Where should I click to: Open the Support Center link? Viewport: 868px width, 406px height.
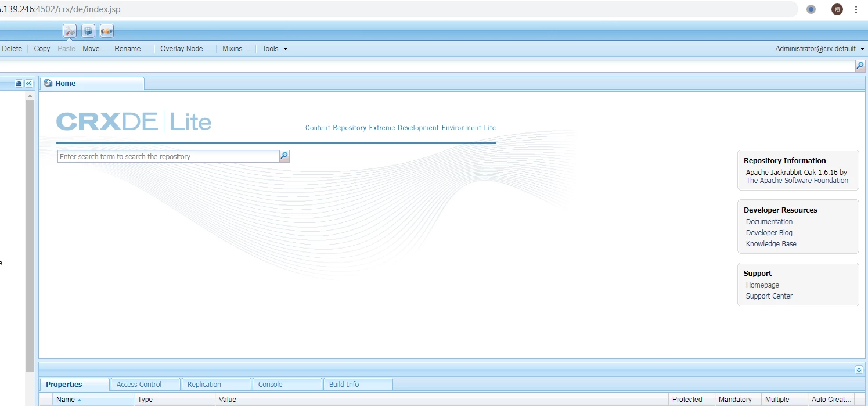pos(769,296)
